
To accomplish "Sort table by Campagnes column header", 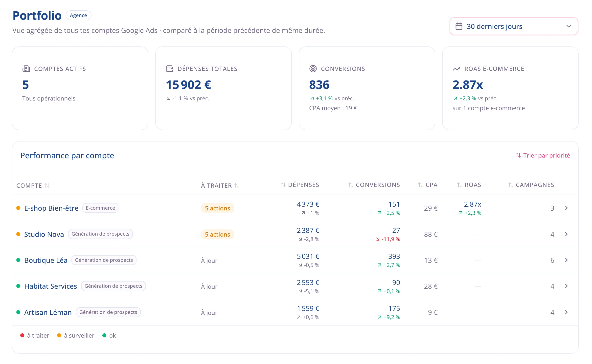I will pos(531,185).
